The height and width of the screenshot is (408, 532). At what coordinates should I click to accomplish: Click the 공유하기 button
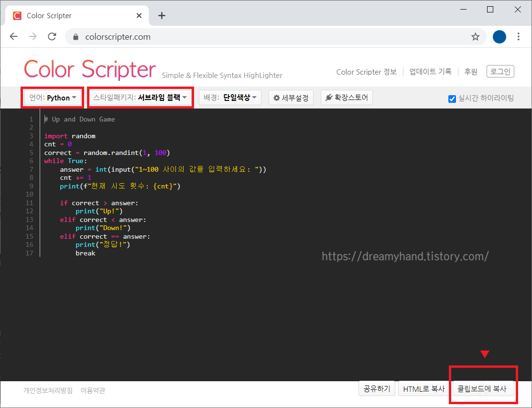pos(377,389)
